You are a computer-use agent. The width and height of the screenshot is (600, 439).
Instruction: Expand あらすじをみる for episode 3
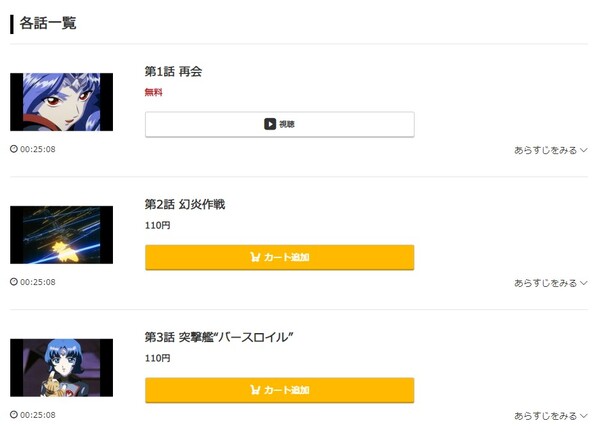[551, 416]
